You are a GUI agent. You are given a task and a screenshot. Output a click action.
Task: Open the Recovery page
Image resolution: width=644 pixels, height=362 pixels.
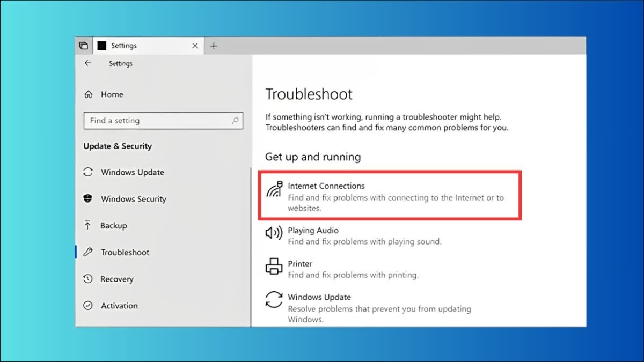pos(116,279)
